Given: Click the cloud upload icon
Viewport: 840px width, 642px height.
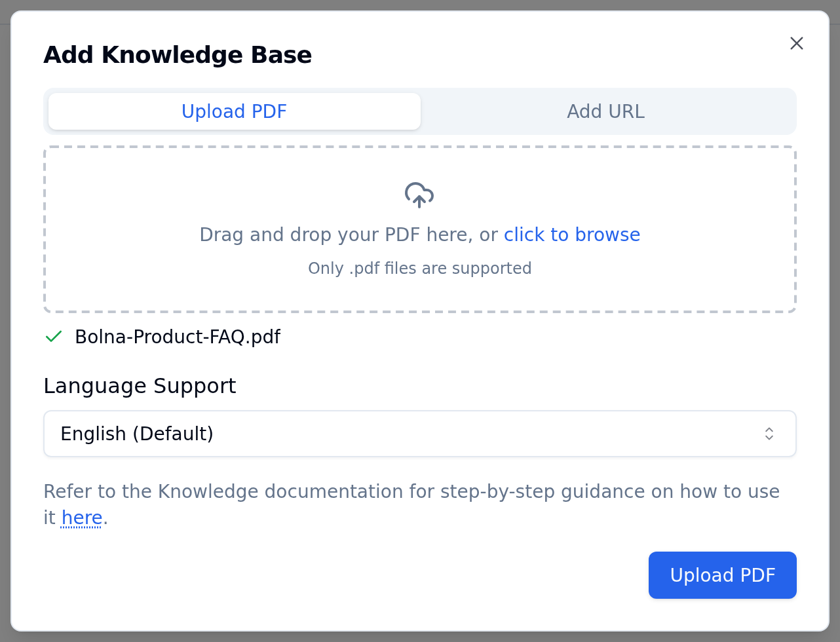Looking at the screenshot, I should click(419, 195).
